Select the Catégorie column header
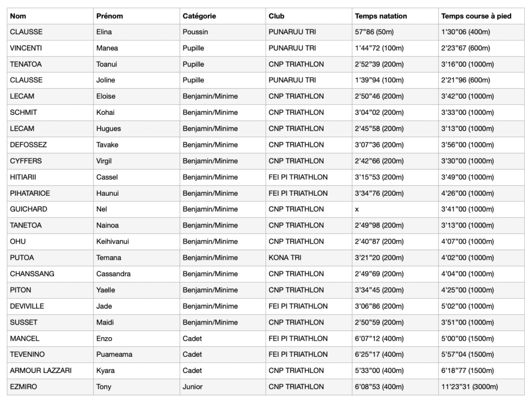The width and height of the screenshot is (532, 403). click(222, 16)
